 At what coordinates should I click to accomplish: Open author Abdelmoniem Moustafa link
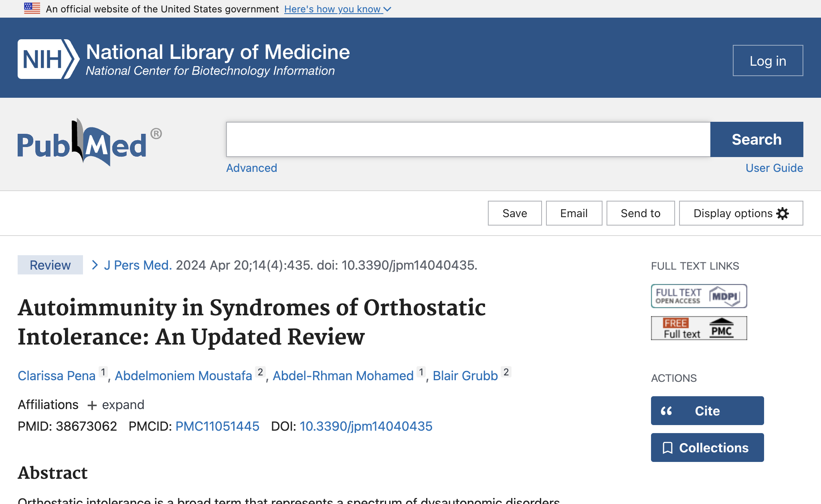tap(183, 376)
